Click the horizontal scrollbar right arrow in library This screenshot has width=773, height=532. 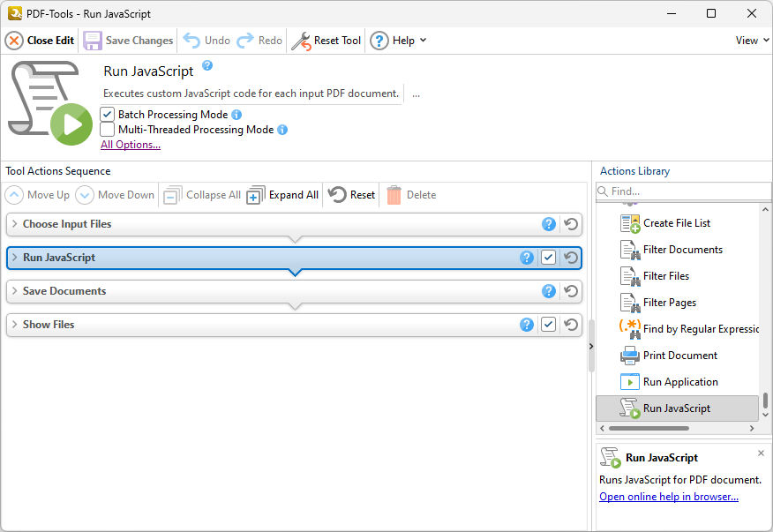[752, 429]
